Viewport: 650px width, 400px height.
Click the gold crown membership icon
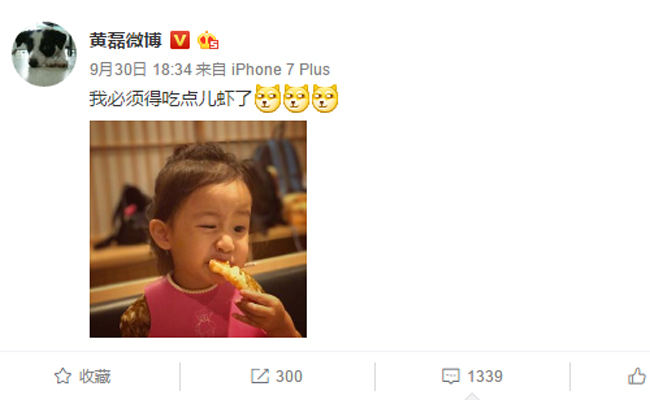[208, 41]
